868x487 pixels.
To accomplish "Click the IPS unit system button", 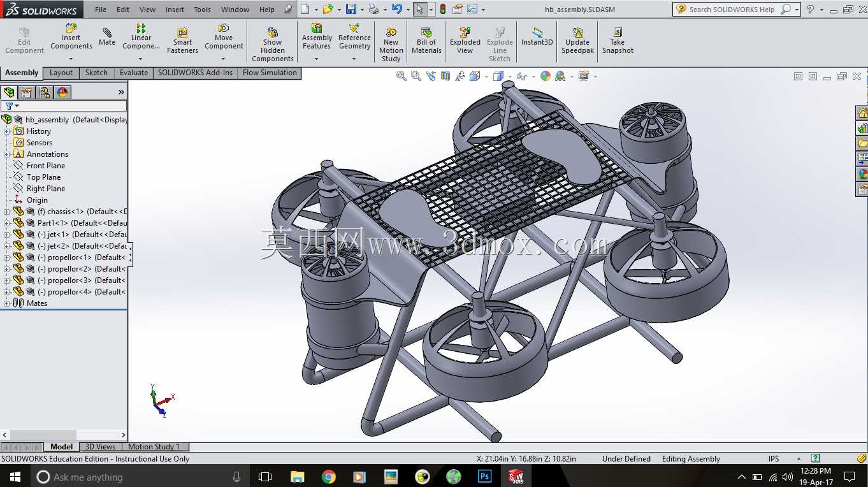I will (774, 458).
